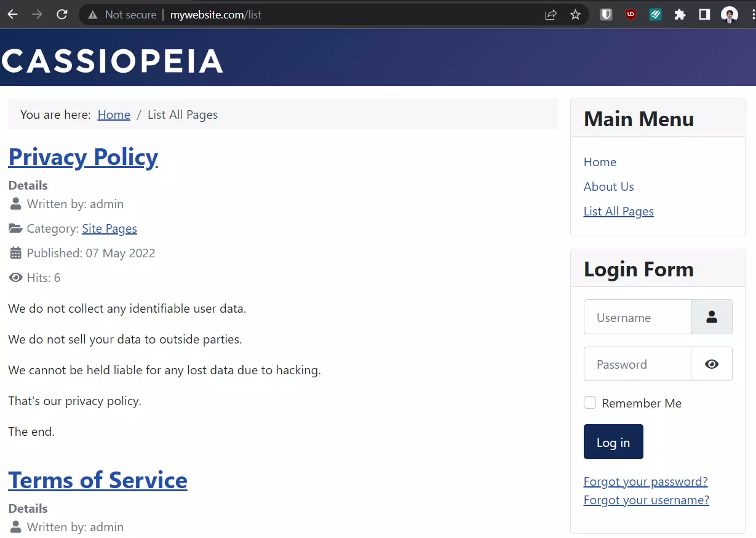Click the 'Login Form' heading
The width and height of the screenshot is (756, 538).
tap(639, 269)
